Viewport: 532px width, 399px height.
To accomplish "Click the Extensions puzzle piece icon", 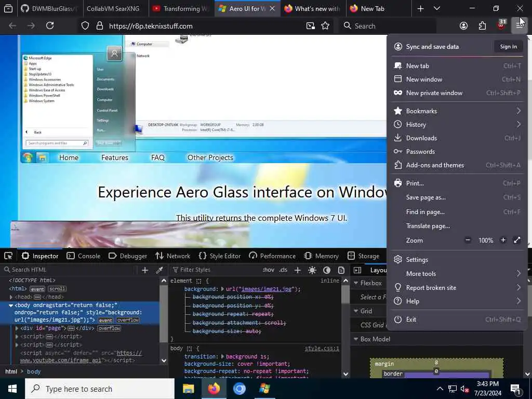I will pos(482,26).
